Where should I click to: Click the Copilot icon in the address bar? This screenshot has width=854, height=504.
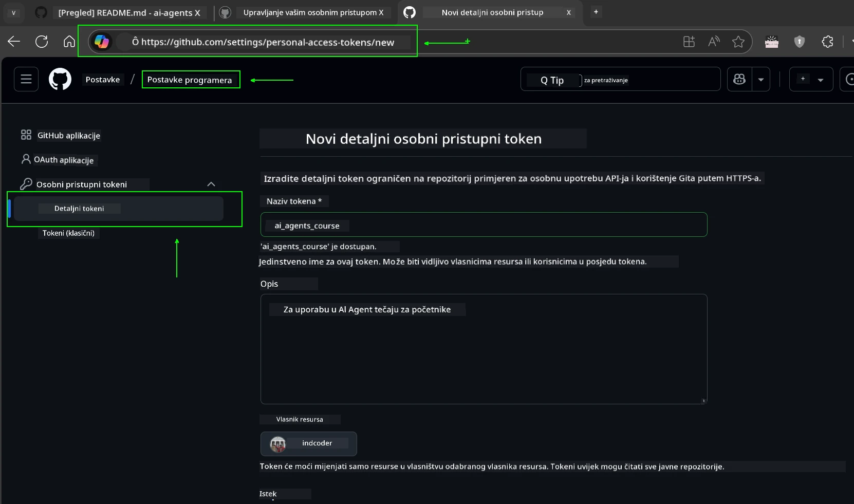(102, 42)
